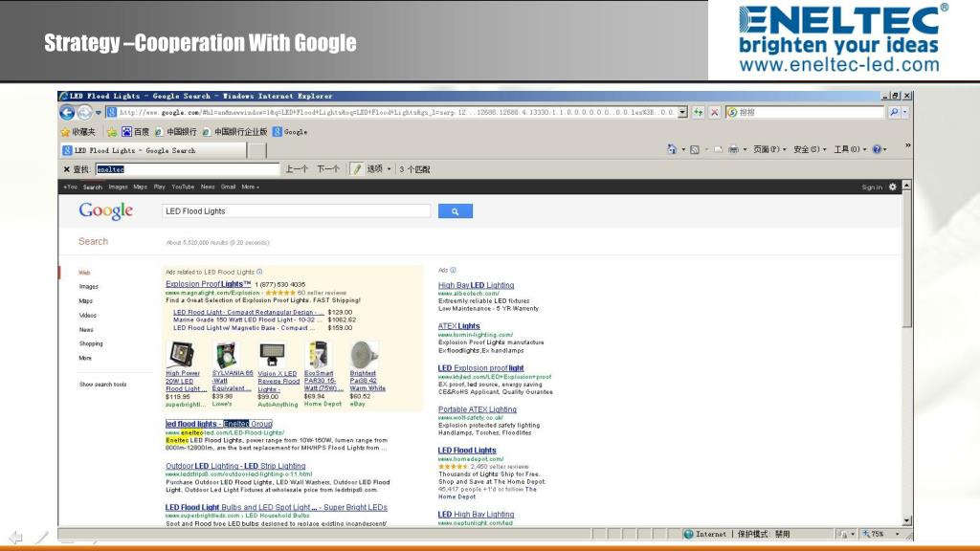Click the Google logo
Screen dimensions: 980x551
105,211
